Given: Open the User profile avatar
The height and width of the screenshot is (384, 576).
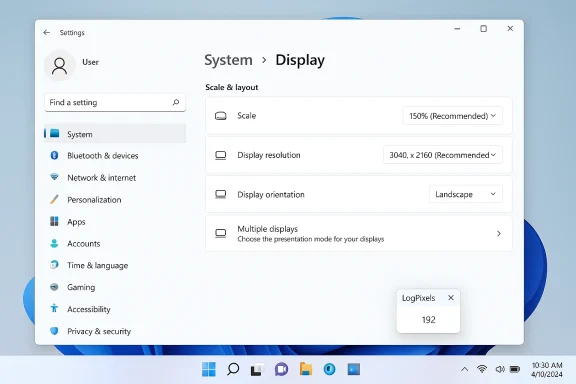Looking at the screenshot, I should (60, 65).
